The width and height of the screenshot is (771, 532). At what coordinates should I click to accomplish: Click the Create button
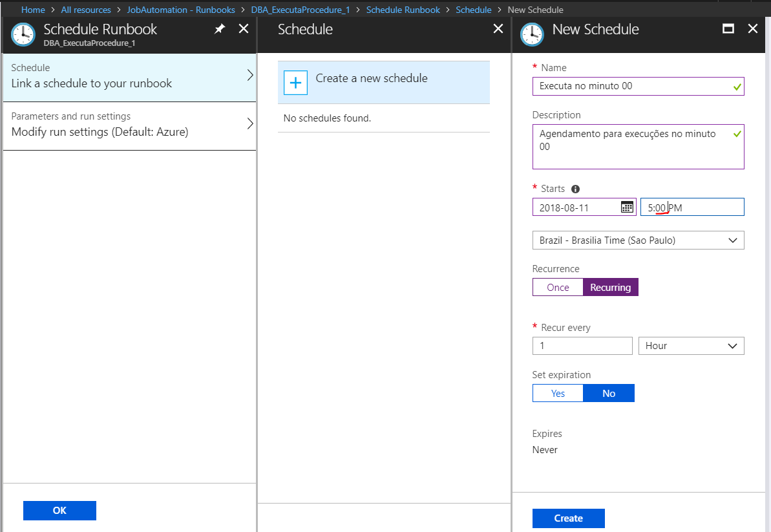pyautogui.click(x=568, y=518)
